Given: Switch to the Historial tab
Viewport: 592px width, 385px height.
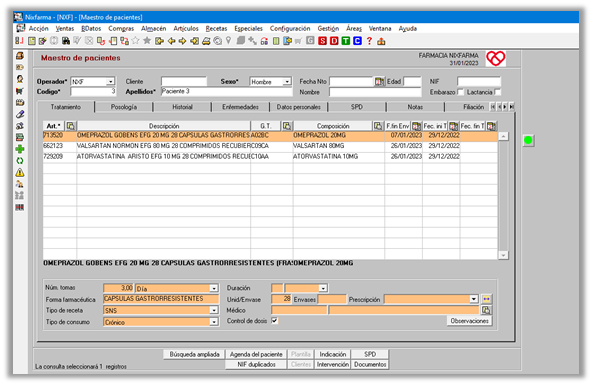Looking at the screenshot, I should coord(182,107).
